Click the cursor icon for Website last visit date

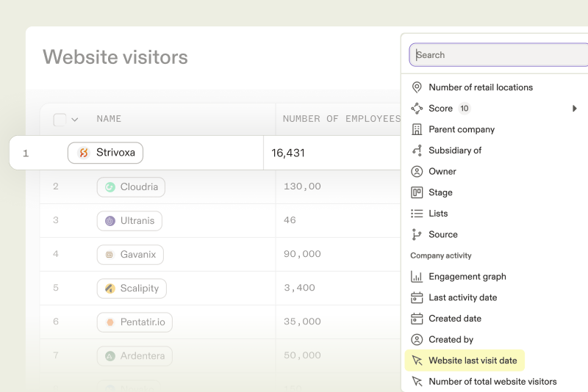(417, 360)
